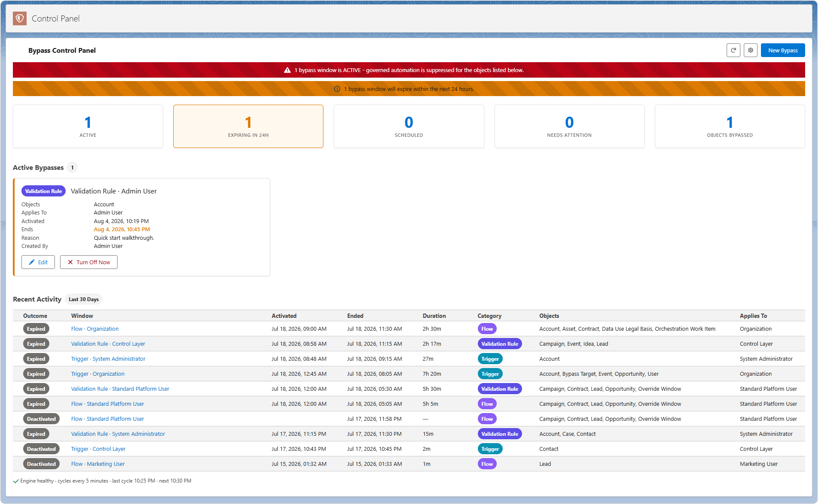Select the Active stat card
The width and height of the screenshot is (818, 504).
click(88, 127)
